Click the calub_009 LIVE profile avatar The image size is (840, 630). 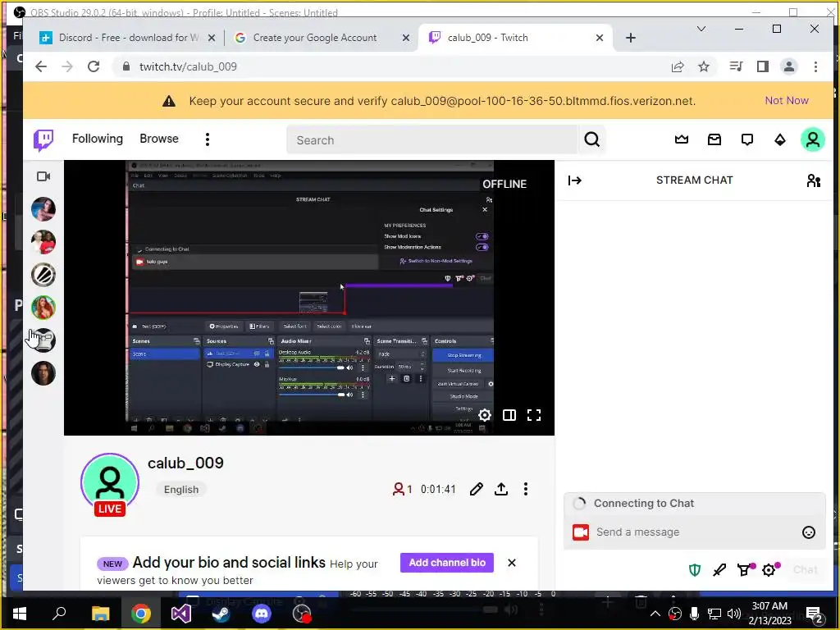point(110,484)
